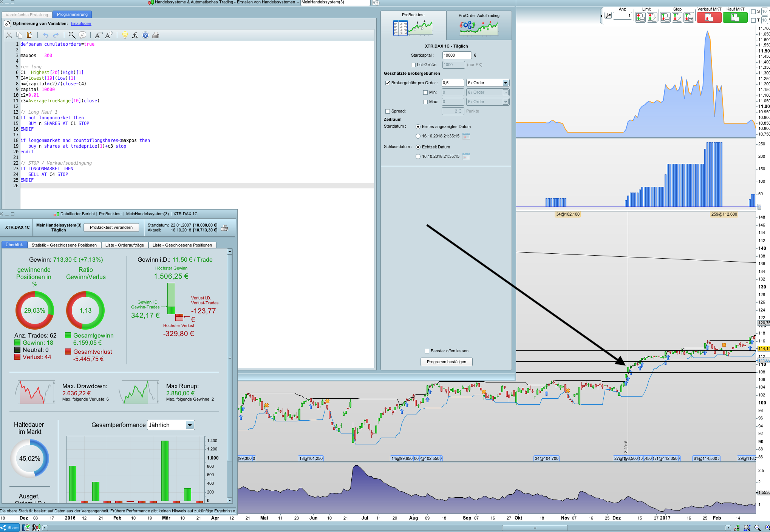Click the green Kauf MKT buy button
This screenshot has width=770, height=532.
(735, 17)
